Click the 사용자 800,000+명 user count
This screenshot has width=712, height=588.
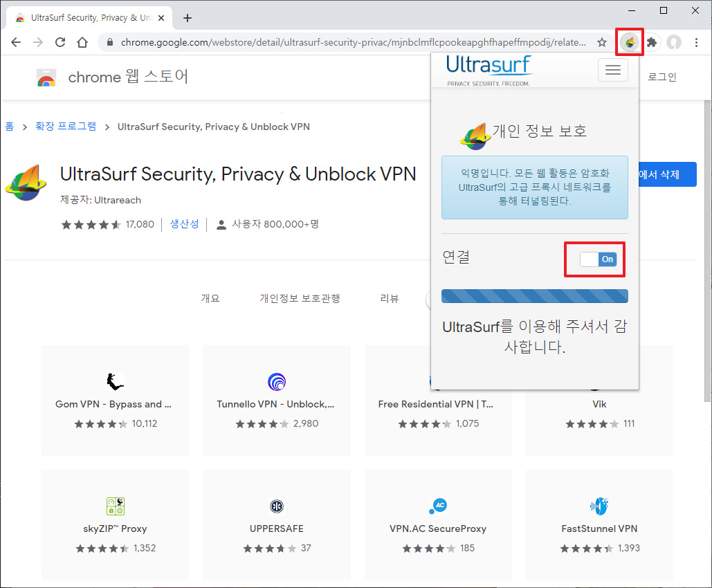click(268, 224)
